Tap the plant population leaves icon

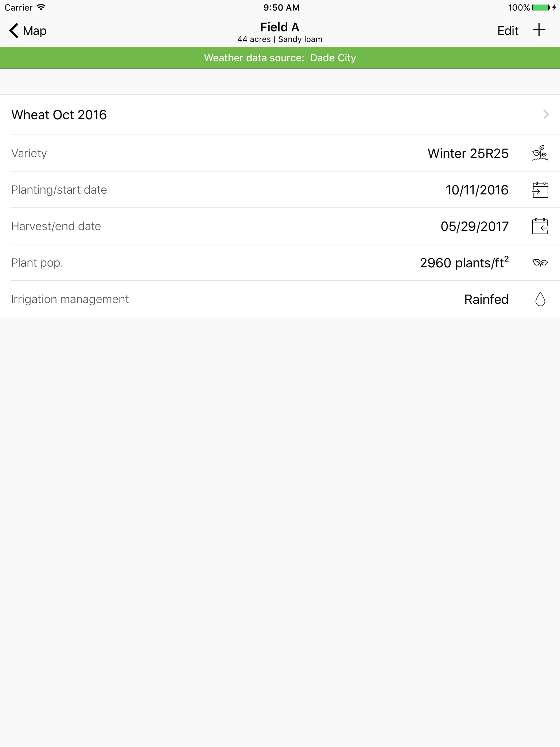(x=540, y=263)
